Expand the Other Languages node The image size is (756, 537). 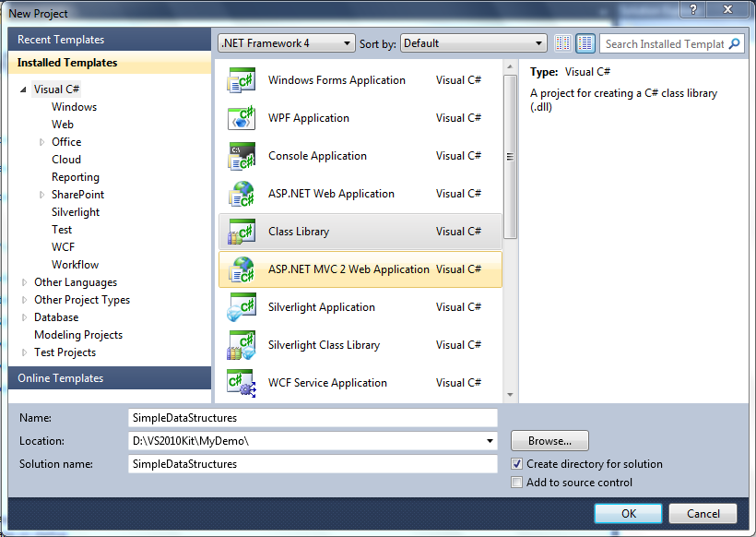(x=24, y=282)
